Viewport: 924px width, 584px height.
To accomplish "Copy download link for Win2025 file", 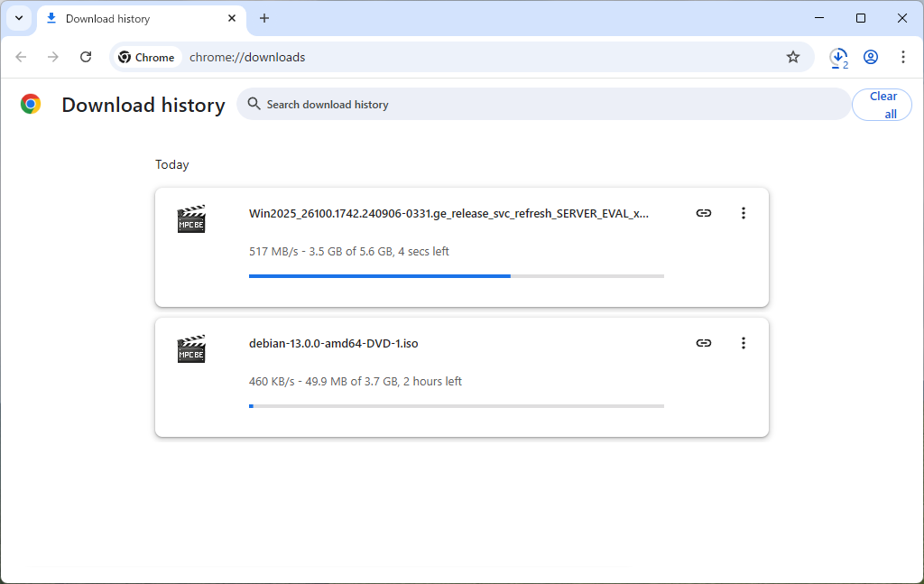I will [704, 213].
